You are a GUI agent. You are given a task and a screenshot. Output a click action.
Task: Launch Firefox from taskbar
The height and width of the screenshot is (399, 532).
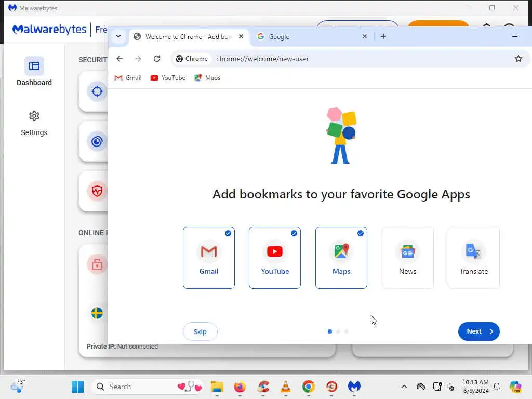click(x=240, y=387)
